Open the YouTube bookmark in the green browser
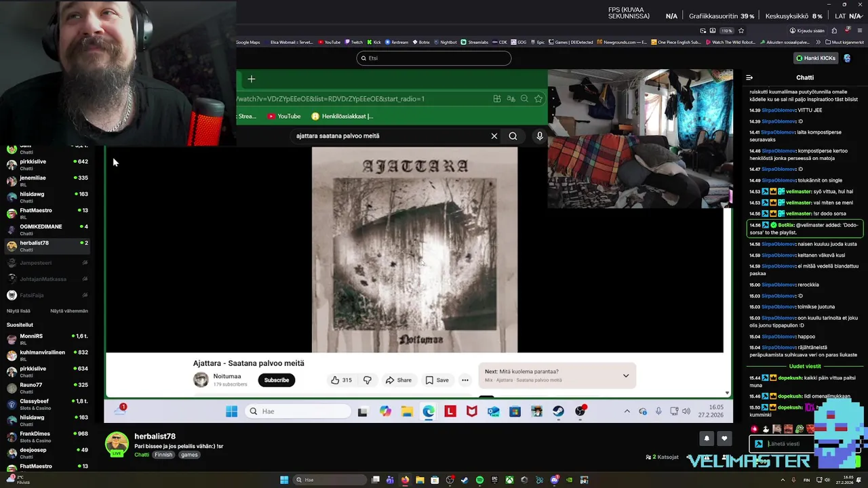This screenshot has width=868, height=488. (283, 116)
